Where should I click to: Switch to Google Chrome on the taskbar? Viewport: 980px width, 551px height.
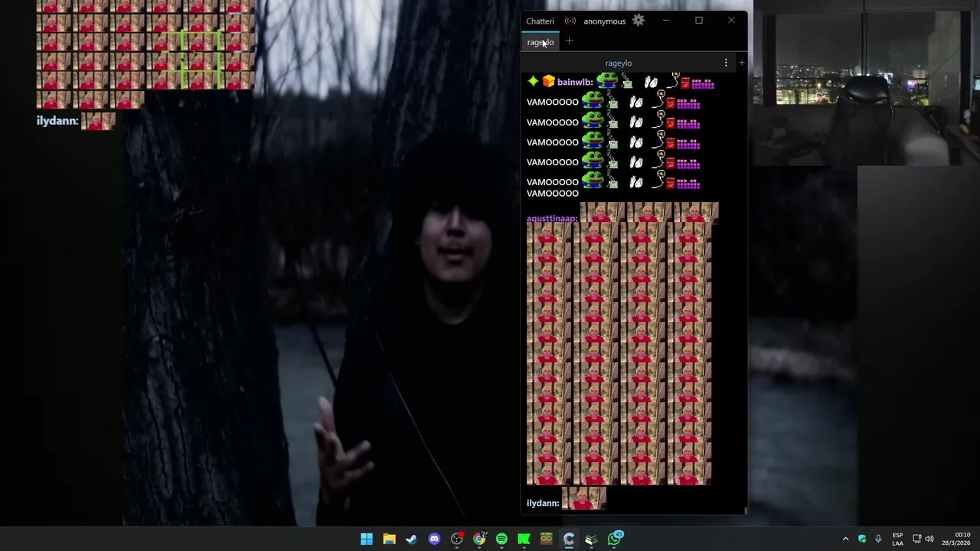[x=479, y=539]
